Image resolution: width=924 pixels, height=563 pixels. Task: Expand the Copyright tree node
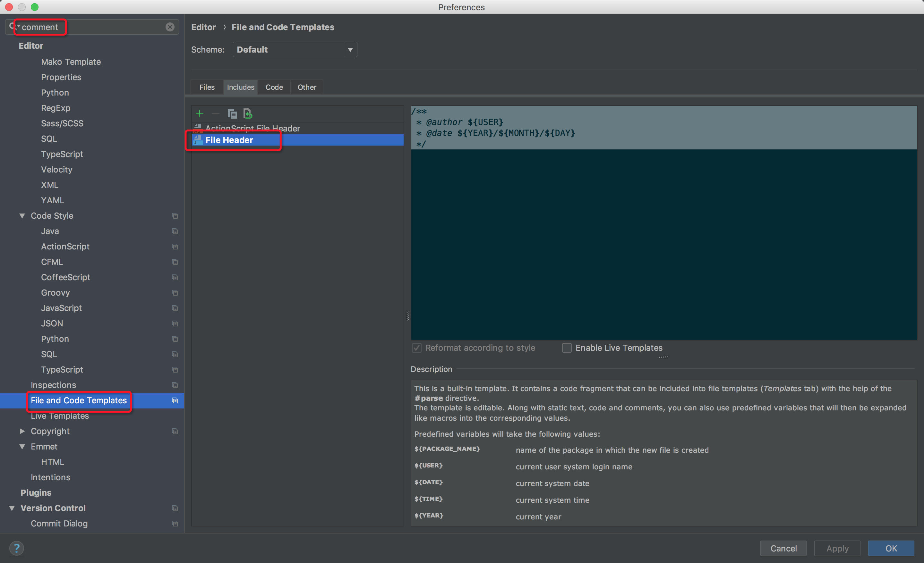(x=22, y=431)
